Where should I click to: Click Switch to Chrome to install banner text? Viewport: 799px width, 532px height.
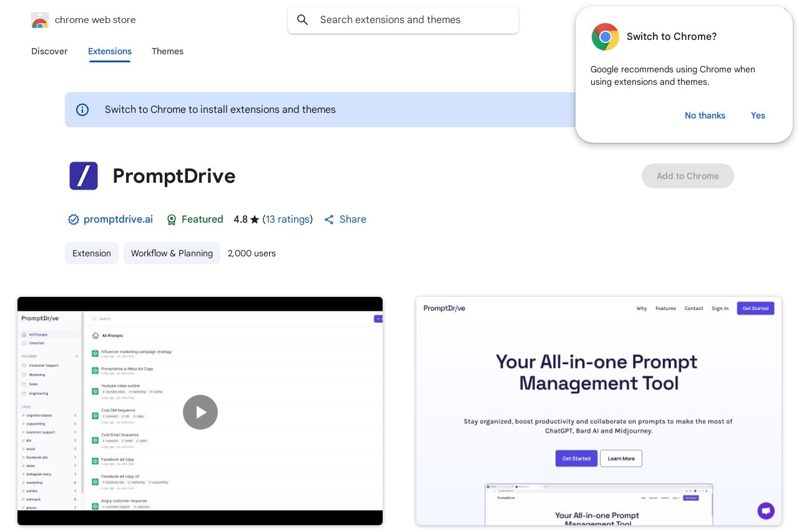coord(220,110)
